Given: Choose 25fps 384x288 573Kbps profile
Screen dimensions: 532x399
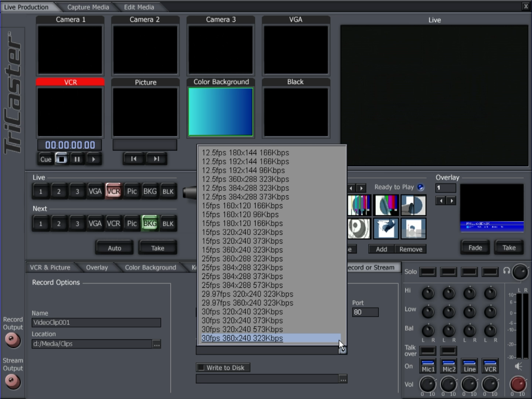Looking at the screenshot, I should (271, 285).
